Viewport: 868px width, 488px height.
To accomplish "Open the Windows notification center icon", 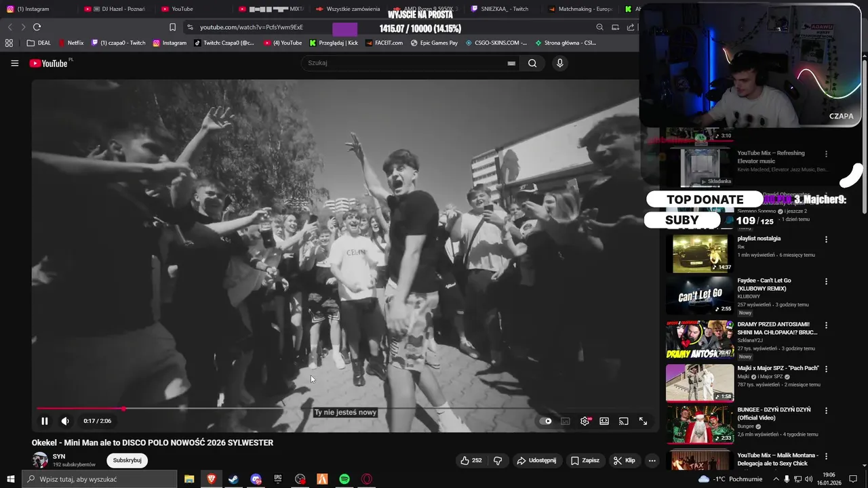I will point(854,479).
